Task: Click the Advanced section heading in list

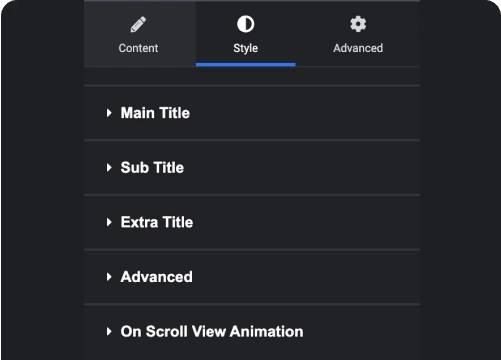Action: (x=157, y=277)
